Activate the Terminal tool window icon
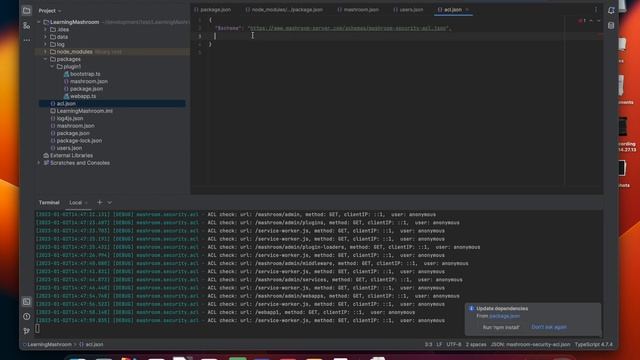640x360 pixels. click(27, 302)
